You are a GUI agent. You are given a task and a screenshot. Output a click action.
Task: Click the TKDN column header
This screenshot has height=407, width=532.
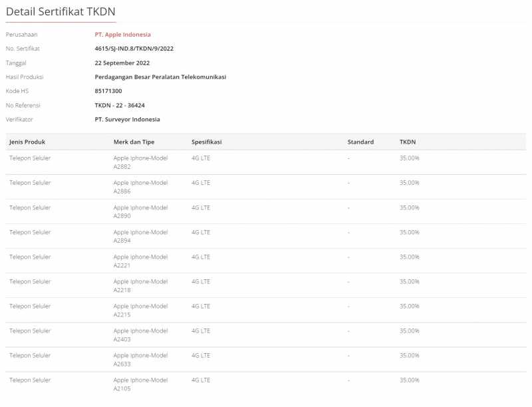pyautogui.click(x=408, y=142)
